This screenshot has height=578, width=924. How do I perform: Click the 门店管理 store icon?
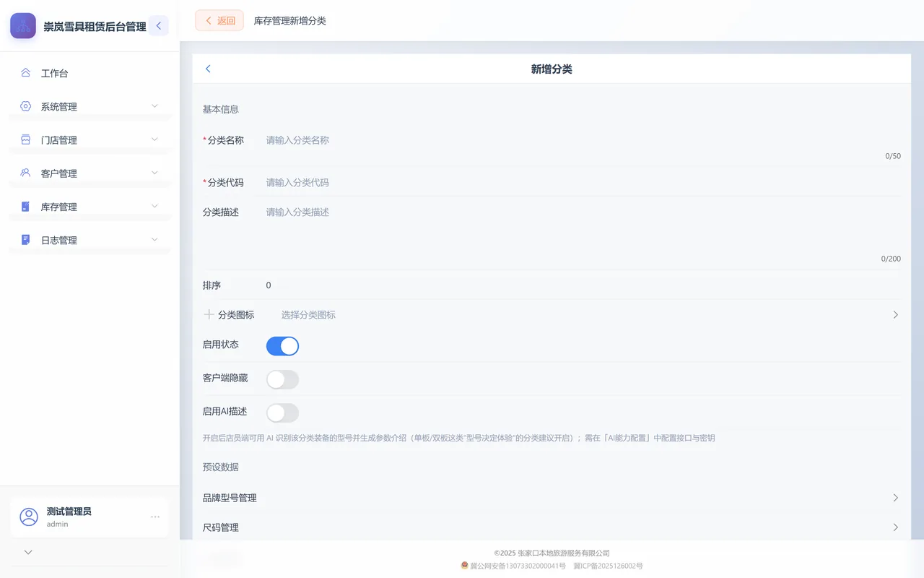pos(25,139)
